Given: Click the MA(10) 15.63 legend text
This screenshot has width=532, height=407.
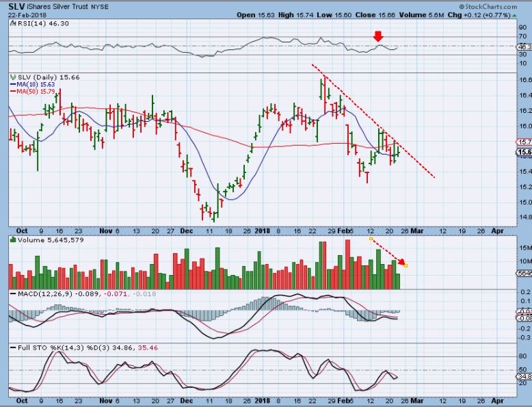Looking at the screenshot, I should (36, 85).
